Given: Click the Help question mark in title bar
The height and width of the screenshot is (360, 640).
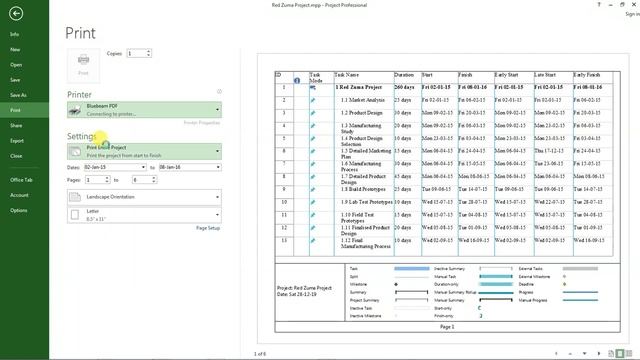Looking at the screenshot, I should [599, 5].
